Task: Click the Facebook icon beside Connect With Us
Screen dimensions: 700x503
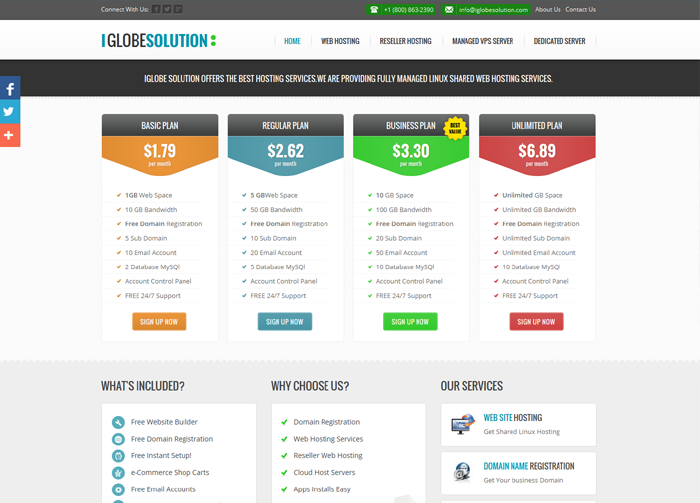Action: [x=156, y=9]
